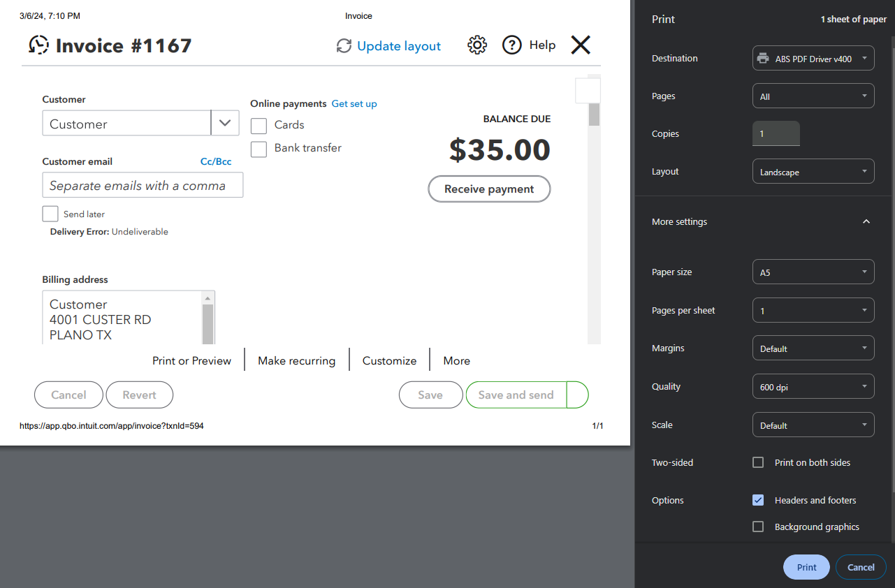This screenshot has width=895, height=588.
Task: Click the Copies number field
Action: (776, 133)
